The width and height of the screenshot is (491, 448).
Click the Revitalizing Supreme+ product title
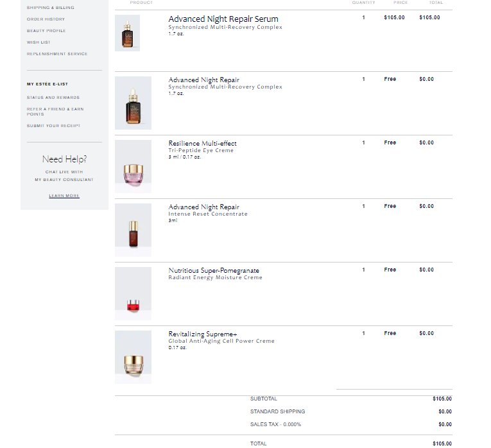203,334
